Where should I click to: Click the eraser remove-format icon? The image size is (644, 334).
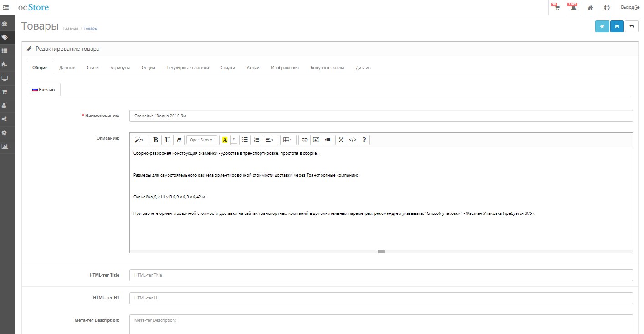[179, 140]
